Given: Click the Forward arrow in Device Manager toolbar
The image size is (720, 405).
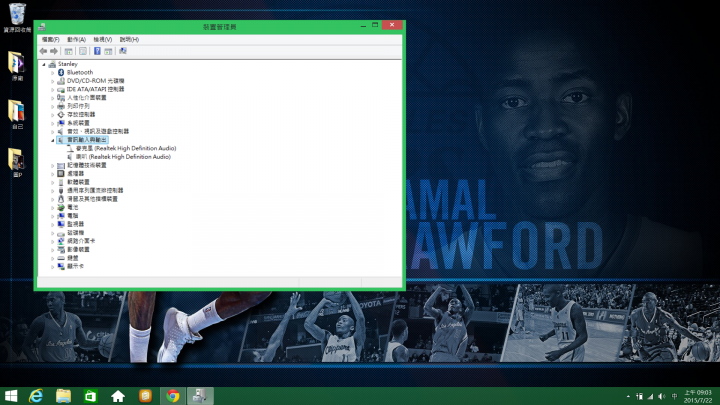Looking at the screenshot, I should pos(54,51).
